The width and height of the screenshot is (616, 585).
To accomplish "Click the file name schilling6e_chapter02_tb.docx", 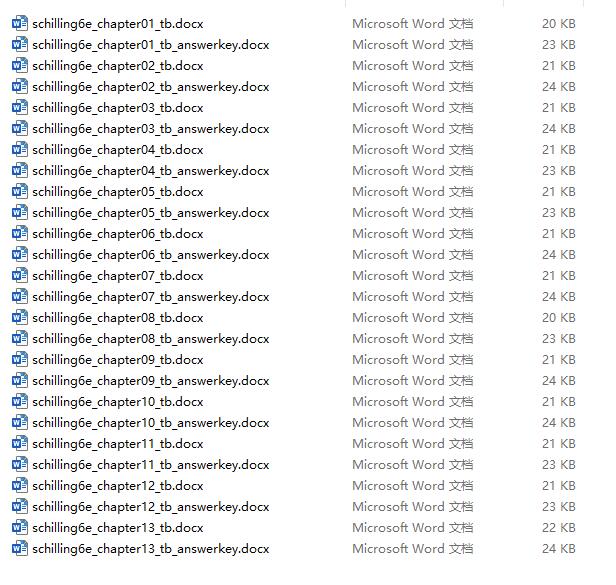I will [118, 66].
